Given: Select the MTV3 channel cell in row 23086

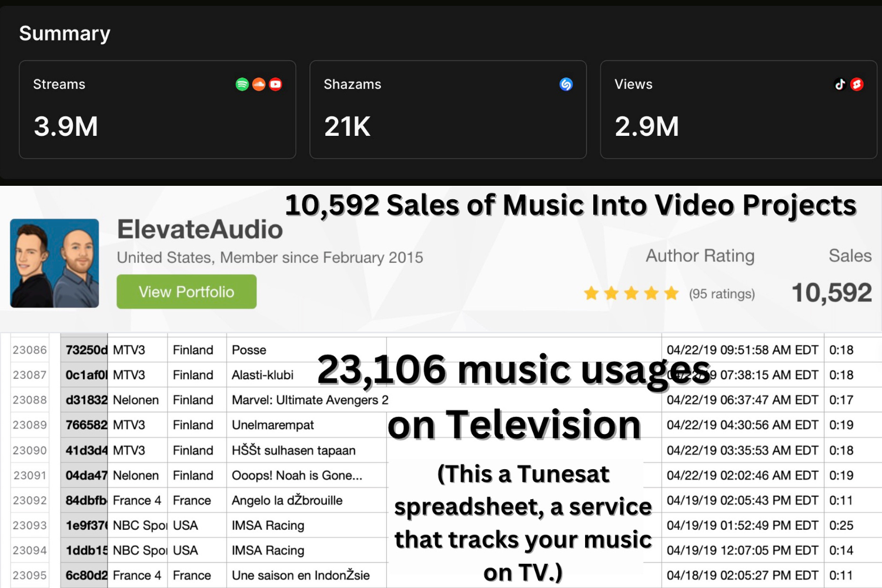Looking at the screenshot, I should click(138, 350).
